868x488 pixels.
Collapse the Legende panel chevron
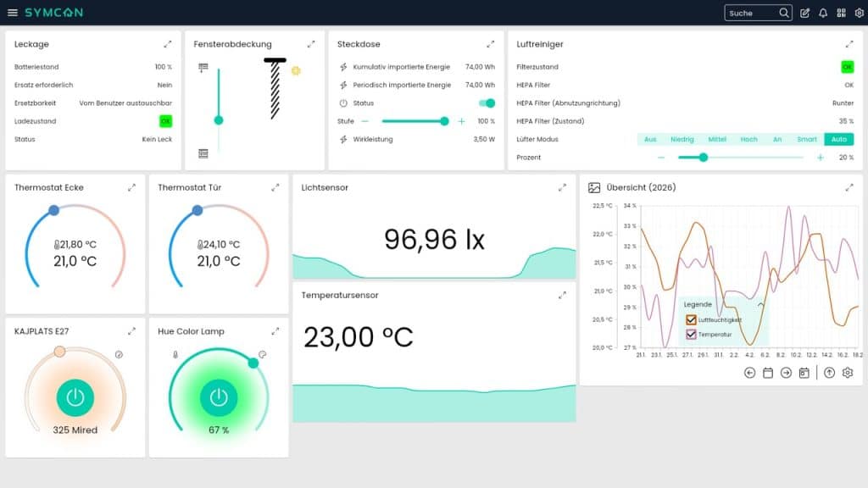click(x=760, y=304)
